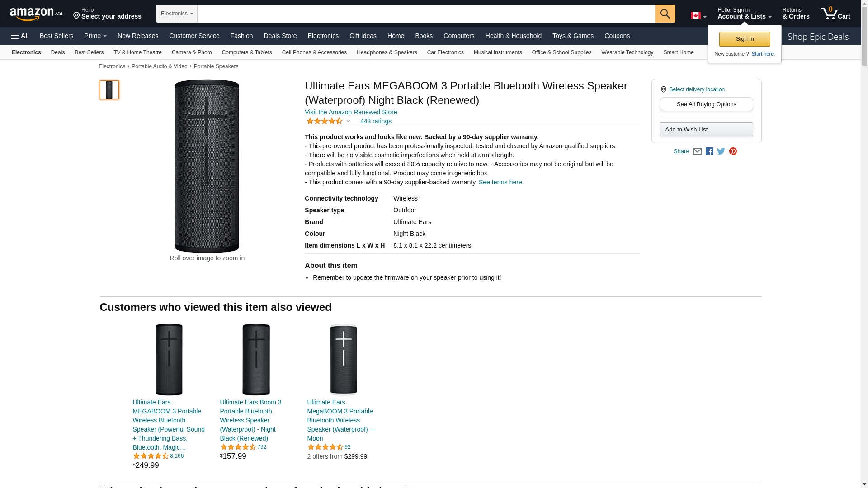The width and height of the screenshot is (868, 488).
Task: Click the search magnifier button
Action: click(665, 14)
